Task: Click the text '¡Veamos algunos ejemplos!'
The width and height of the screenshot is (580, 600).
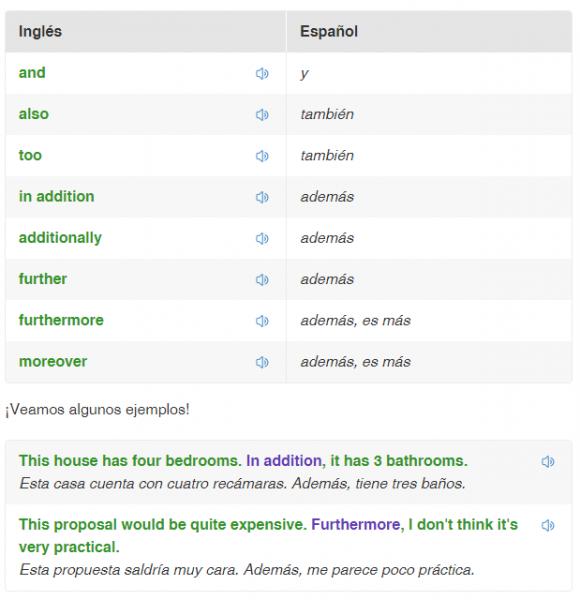Action: pos(98,410)
